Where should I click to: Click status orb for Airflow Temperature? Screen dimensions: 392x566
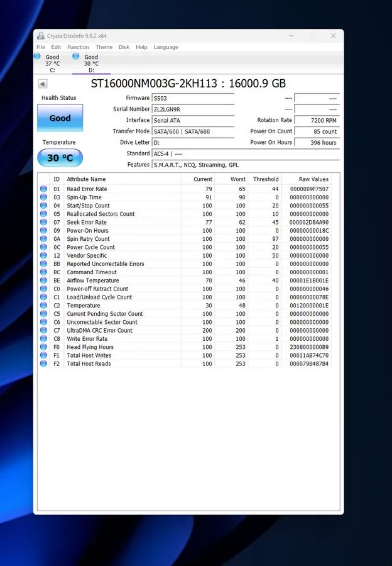click(43, 280)
